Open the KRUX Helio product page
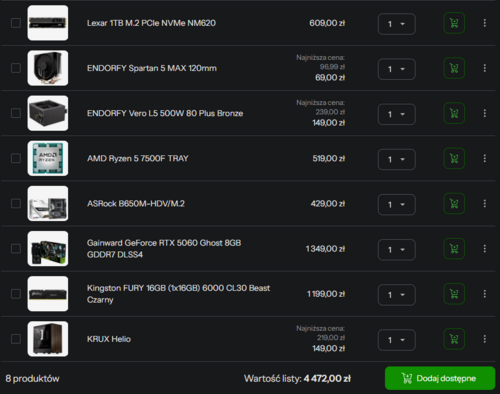Viewport: 500px width, 394px height. (109, 339)
